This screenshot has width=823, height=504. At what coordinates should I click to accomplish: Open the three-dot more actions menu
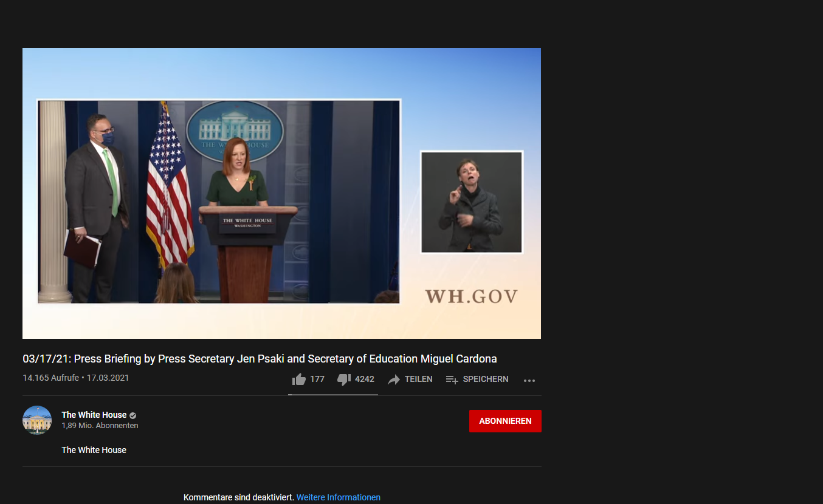coord(529,381)
